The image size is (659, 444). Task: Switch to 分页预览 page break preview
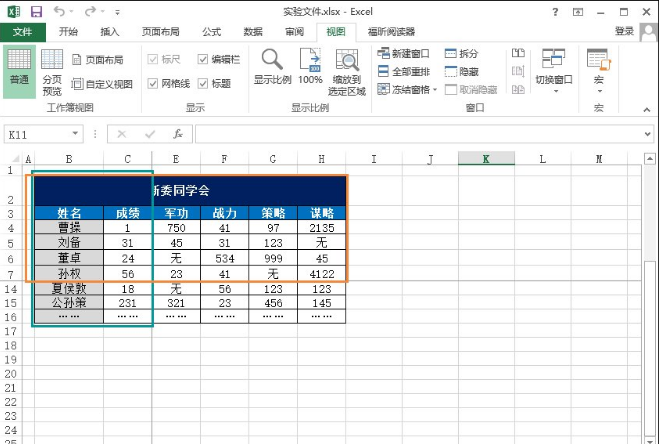click(x=52, y=72)
